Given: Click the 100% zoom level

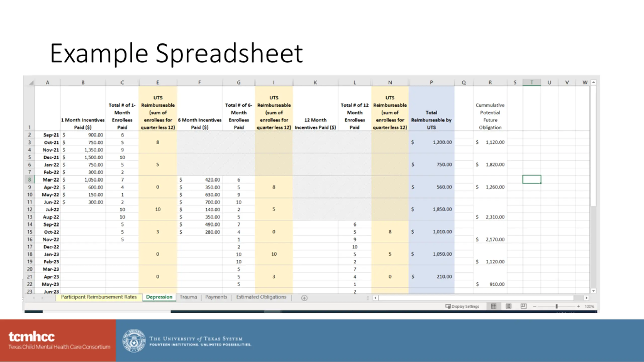Looking at the screenshot, I should [x=589, y=306].
